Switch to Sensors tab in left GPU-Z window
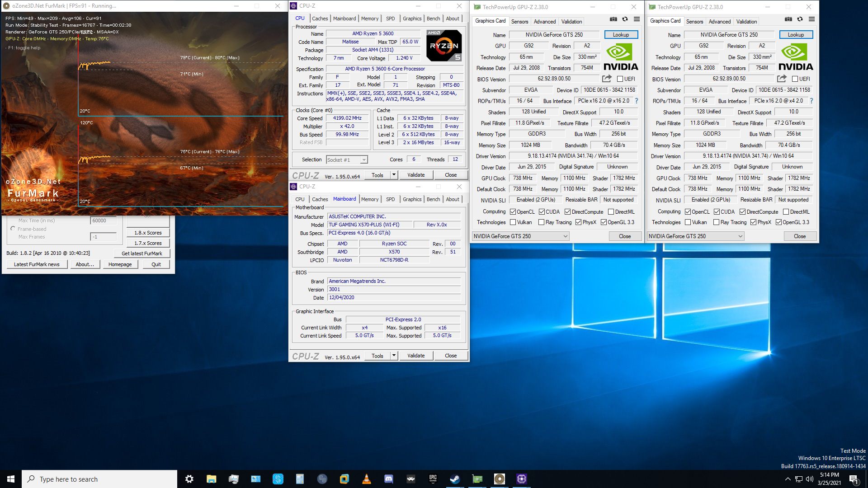 pyautogui.click(x=519, y=22)
